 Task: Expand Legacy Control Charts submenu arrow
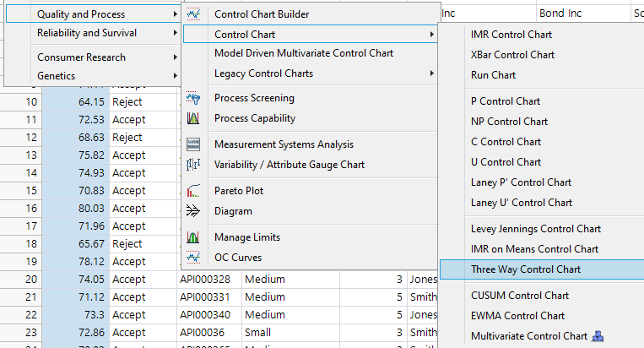[x=432, y=73]
